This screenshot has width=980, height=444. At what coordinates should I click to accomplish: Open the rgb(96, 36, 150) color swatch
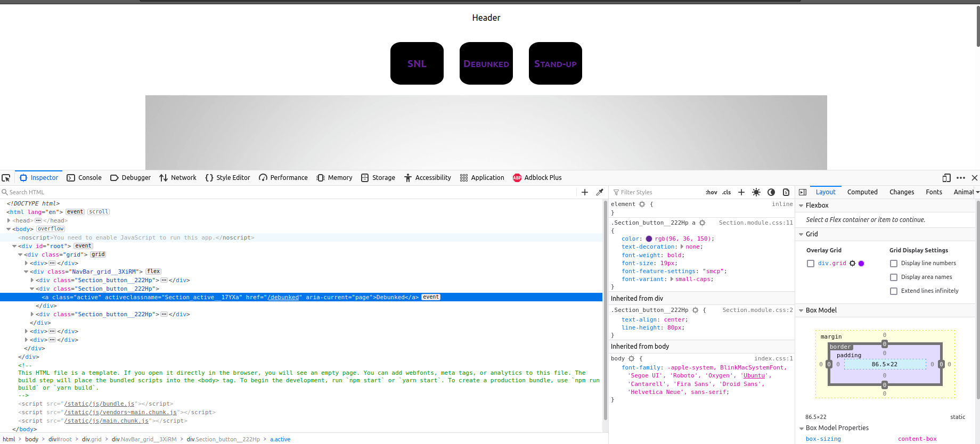[x=649, y=239]
